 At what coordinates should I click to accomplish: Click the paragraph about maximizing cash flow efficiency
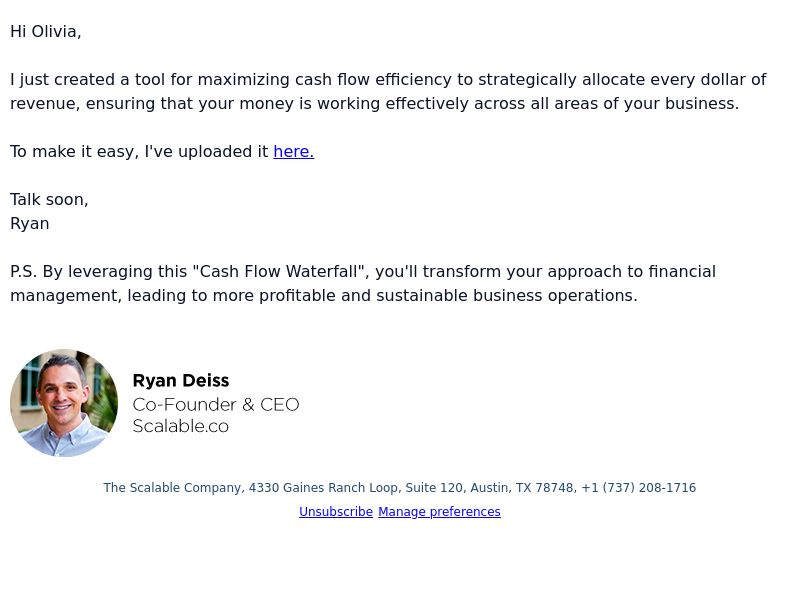coord(388,91)
